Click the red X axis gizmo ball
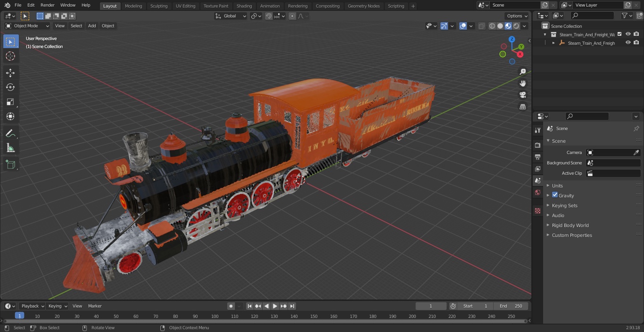Image resolution: width=644 pixels, height=332 pixels. 520,55
